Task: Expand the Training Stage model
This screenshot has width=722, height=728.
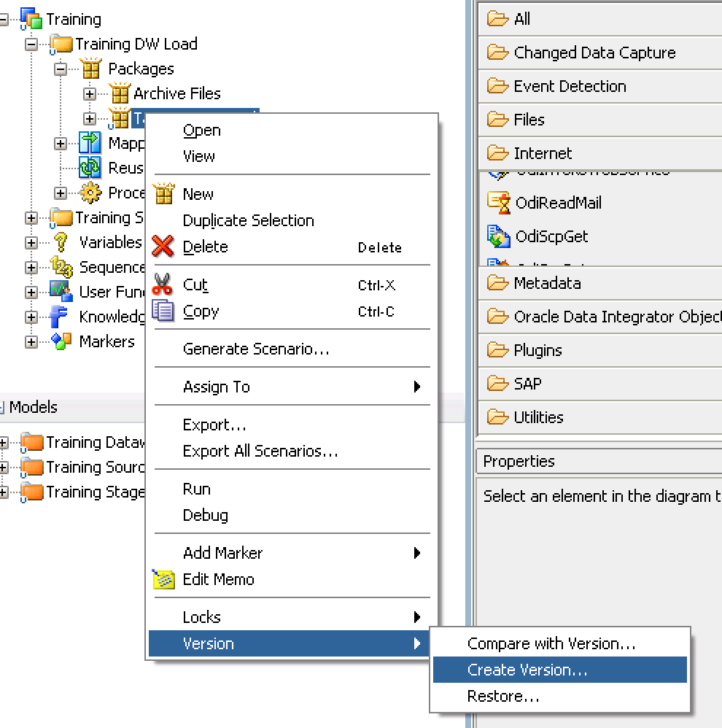Action: [x=3, y=492]
